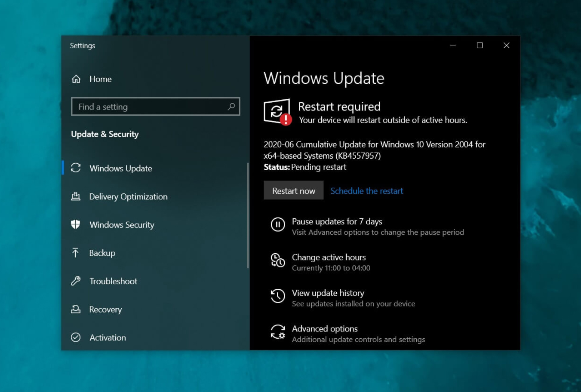
Task: Click the update history clock icon
Action: point(278,296)
